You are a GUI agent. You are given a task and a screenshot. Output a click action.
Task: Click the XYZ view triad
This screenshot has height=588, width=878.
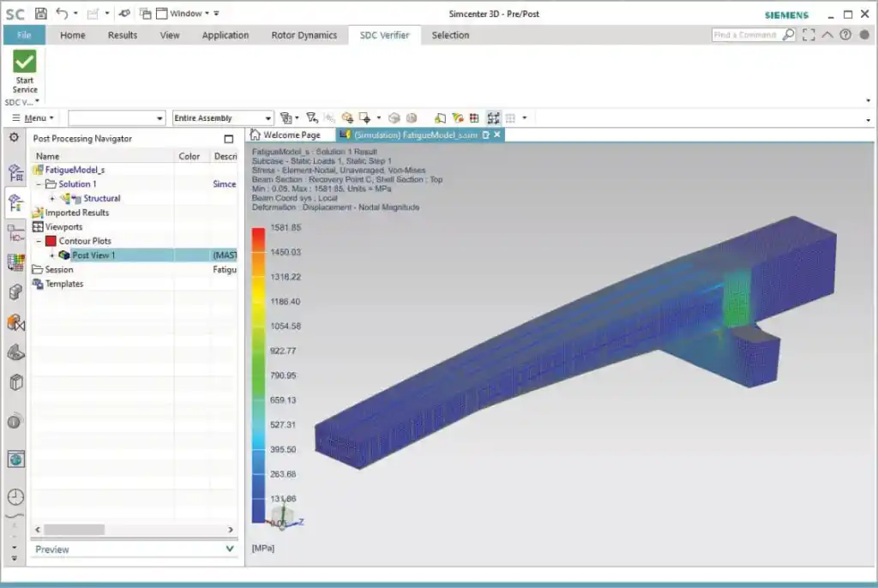click(285, 517)
